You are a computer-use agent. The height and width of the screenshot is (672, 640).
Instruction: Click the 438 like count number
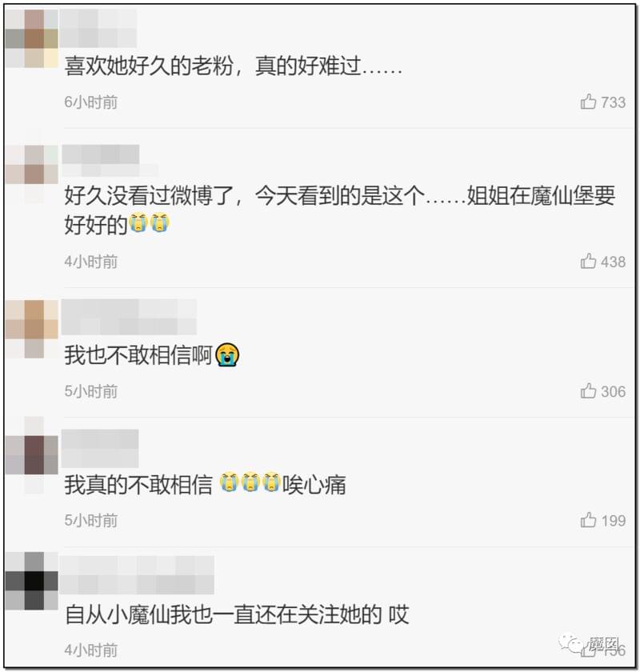click(x=613, y=262)
